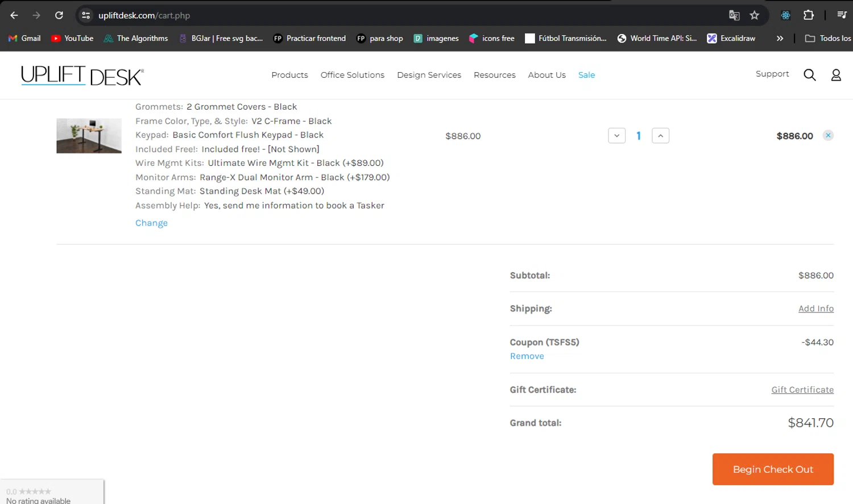
Task: Click Add Info for shipping
Action: coord(816,309)
